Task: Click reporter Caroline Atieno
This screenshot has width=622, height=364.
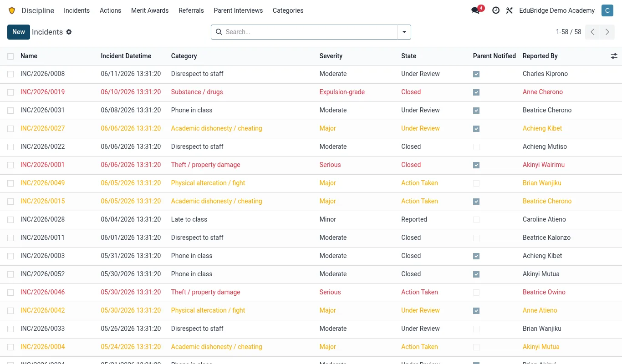Action: [x=544, y=219]
